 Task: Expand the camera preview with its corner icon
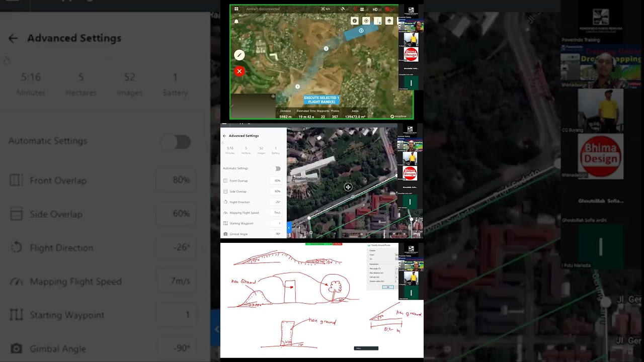click(273, 96)
